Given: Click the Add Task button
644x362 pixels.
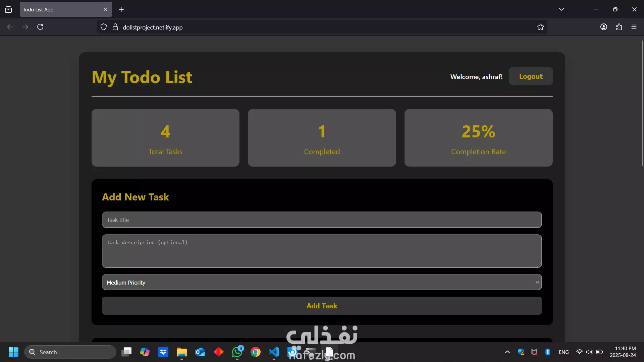Looking at the screenshot, I should [x=322, y=306].
